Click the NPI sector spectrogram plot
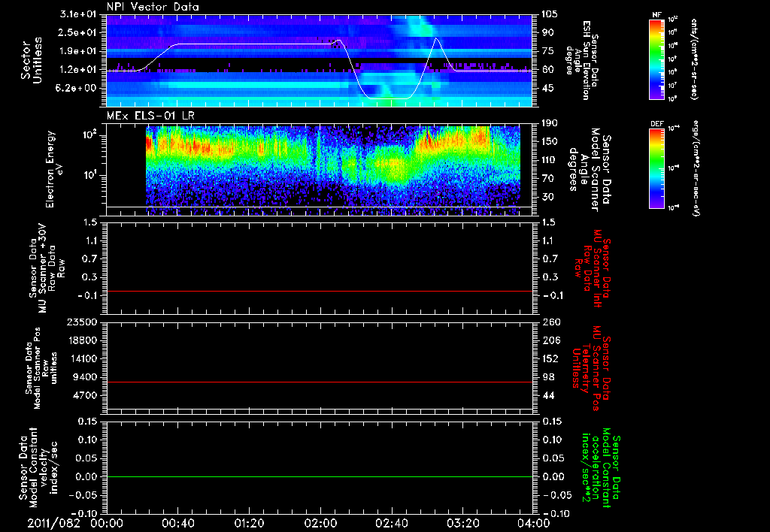The width and height of the screenshot is (770, 532). [x=319, y=60]
